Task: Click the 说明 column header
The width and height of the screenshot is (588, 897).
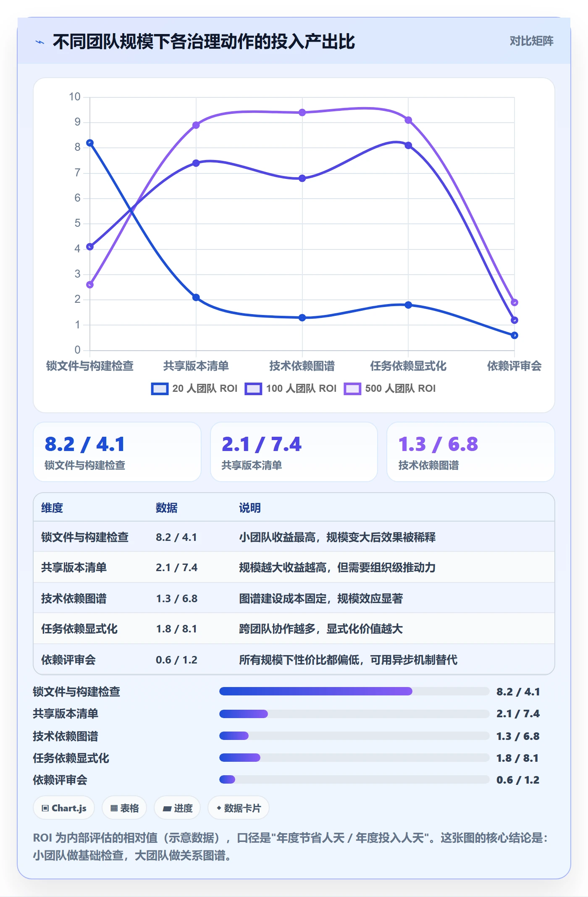Action: 250,508
